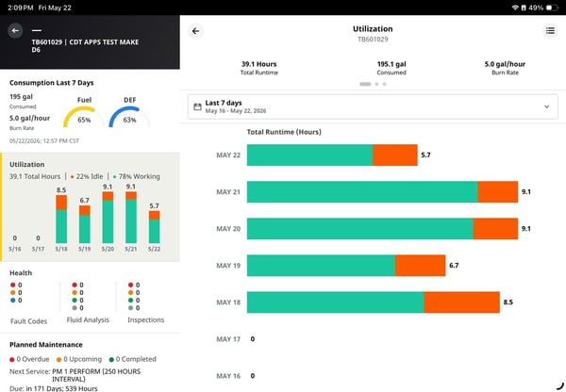Select the first summary page indicator dot

point(365,84)
